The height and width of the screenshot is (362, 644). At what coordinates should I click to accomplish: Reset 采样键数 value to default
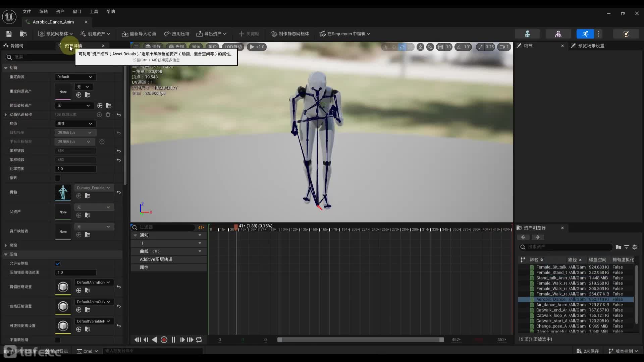119,151
